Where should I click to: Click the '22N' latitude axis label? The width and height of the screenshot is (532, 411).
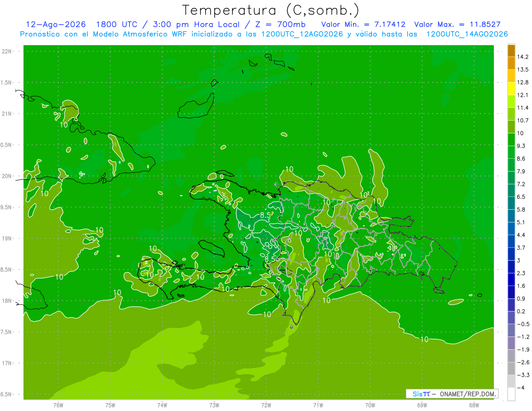[x=7, y=51]
